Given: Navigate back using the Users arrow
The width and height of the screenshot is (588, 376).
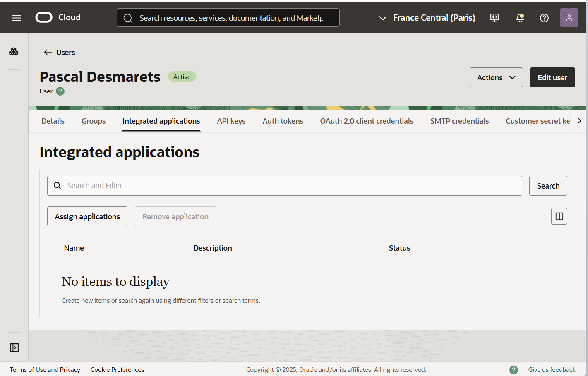Looking at the screenshot, I should coord(48,52).
